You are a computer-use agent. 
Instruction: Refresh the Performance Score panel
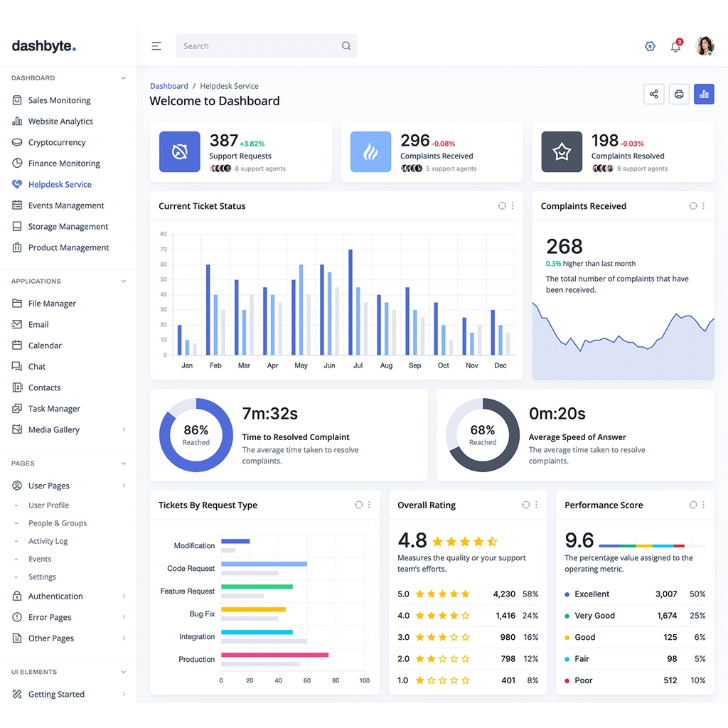click(693, 505)
